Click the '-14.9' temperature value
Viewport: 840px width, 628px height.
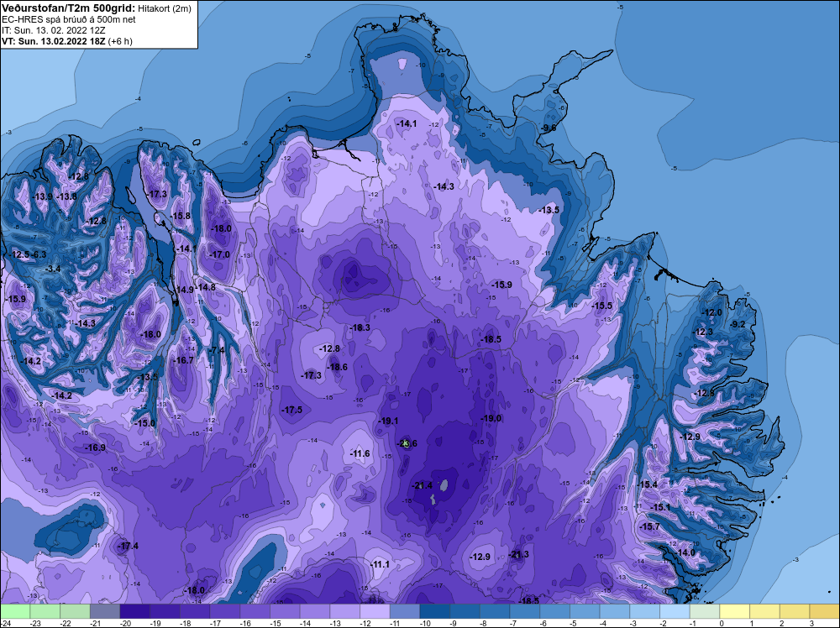(x=184, y=290)
